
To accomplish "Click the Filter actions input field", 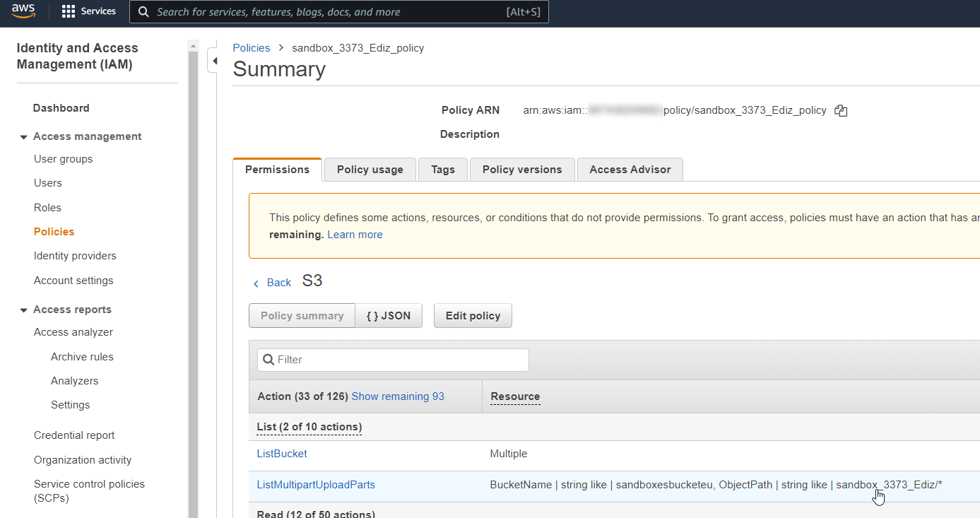I will pos(393,360).
